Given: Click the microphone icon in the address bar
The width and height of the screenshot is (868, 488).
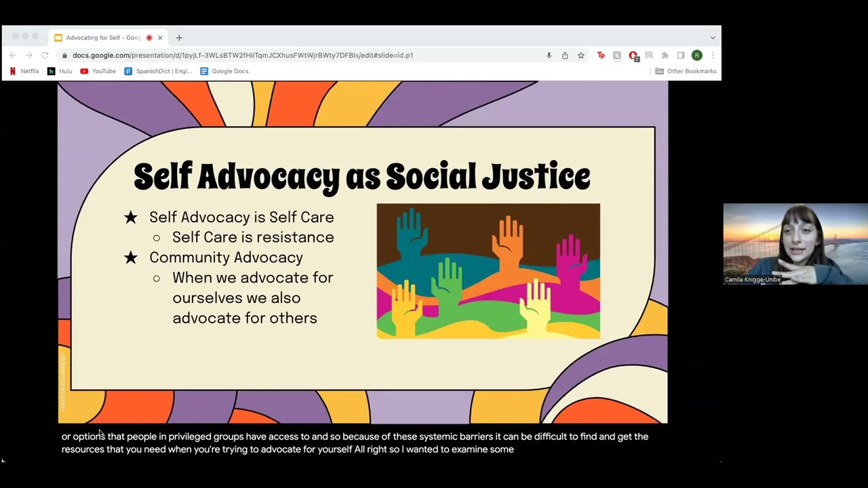Looking at the screenshot, I should [549, 56].
